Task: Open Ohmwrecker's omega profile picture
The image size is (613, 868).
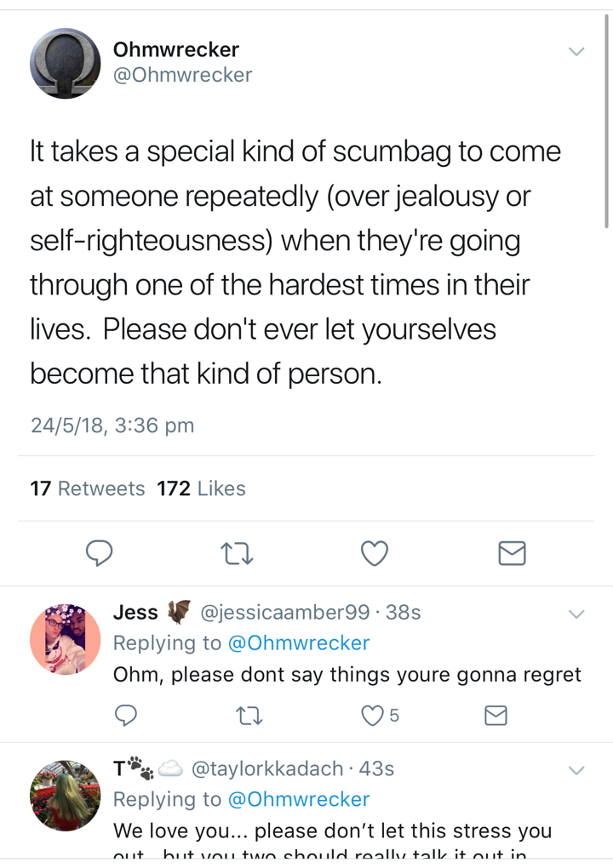Action: pos(66,63)
